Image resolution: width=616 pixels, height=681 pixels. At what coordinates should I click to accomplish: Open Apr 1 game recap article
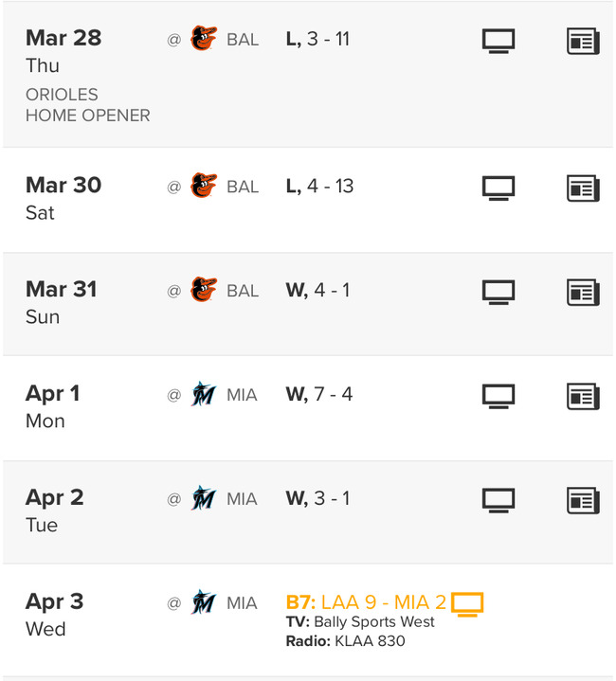click(x=583, y=396)
